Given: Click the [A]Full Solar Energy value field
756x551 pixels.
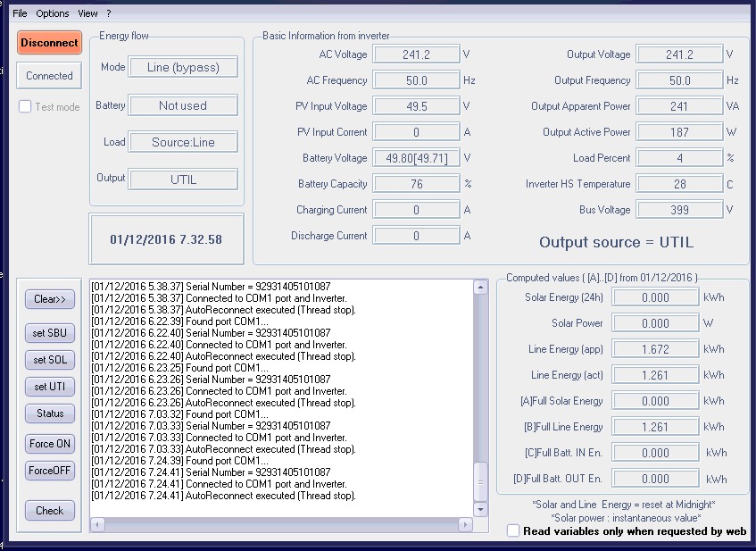Looking at the screenshot, I should (656, 401).
